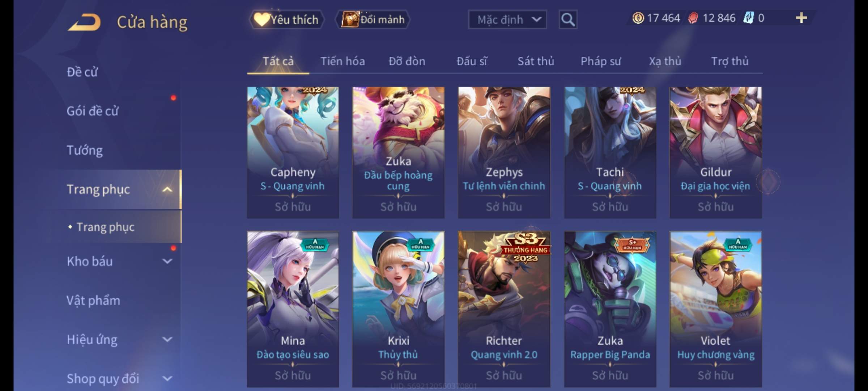Open Đổi mảnh chest exchange

373,20
